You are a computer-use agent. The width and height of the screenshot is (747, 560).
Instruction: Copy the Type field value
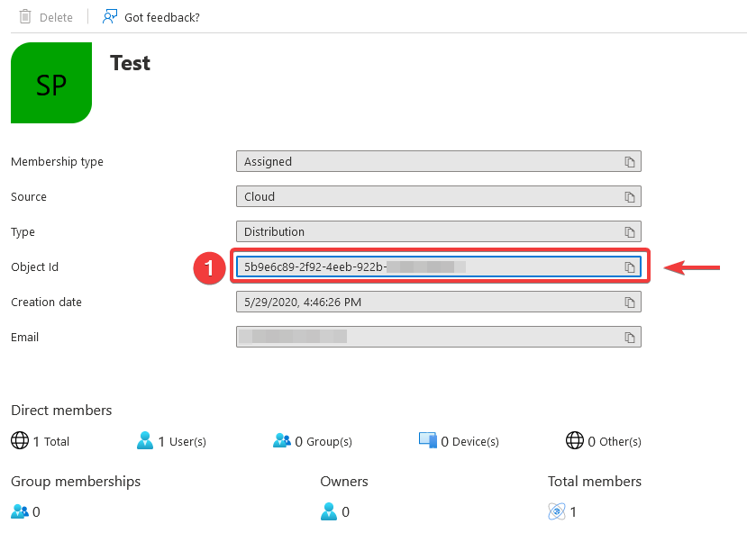point(630,232)
